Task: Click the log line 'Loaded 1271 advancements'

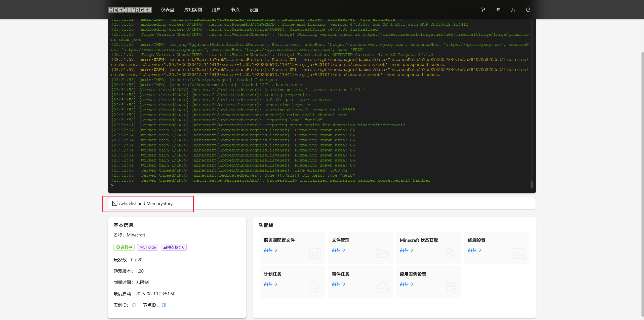Action: 207,85
